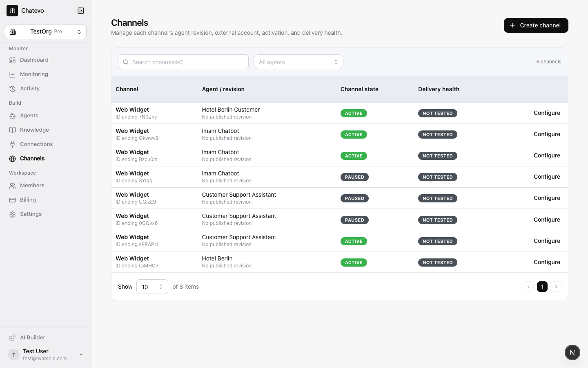Click the Knowledge book icon
The width and height of the screenshot is (588, 368).
click(13, 130)
